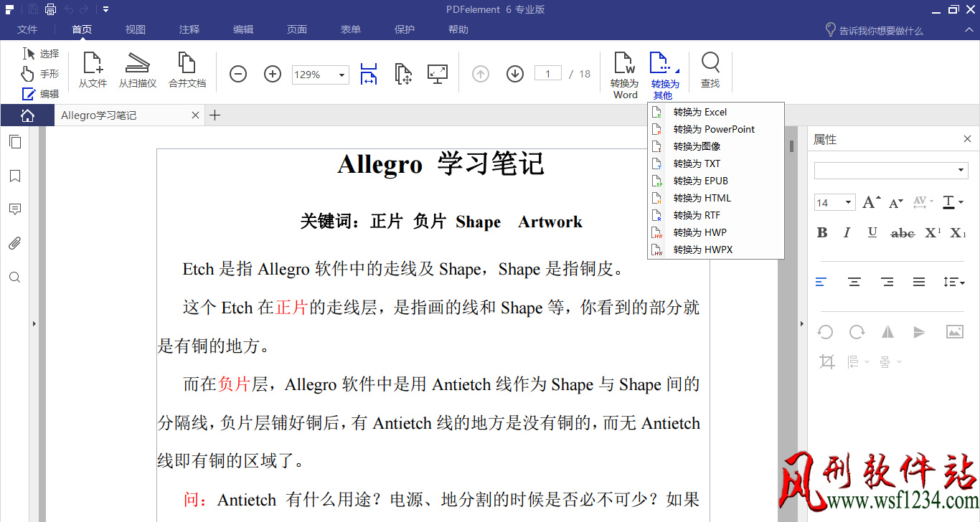Toggle strikethrough formatting
Image resolution: width=980 pixels, height=522 pixels.
click(x=903, y=233)
